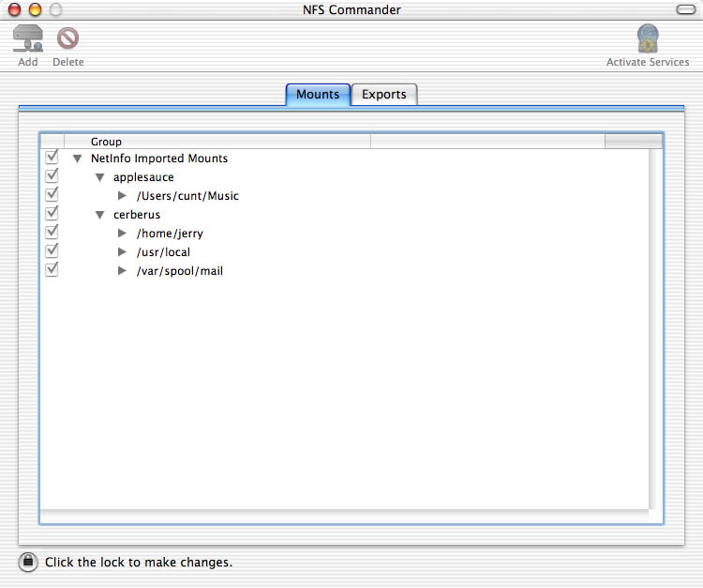
Task: Toggle the checkbox beside /home/jerry
Action: tap(52, 234)
